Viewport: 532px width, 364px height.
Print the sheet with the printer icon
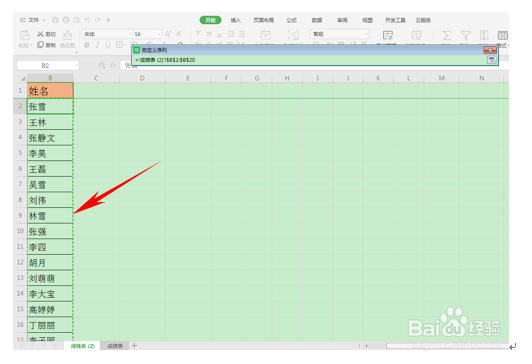point(66,20)
